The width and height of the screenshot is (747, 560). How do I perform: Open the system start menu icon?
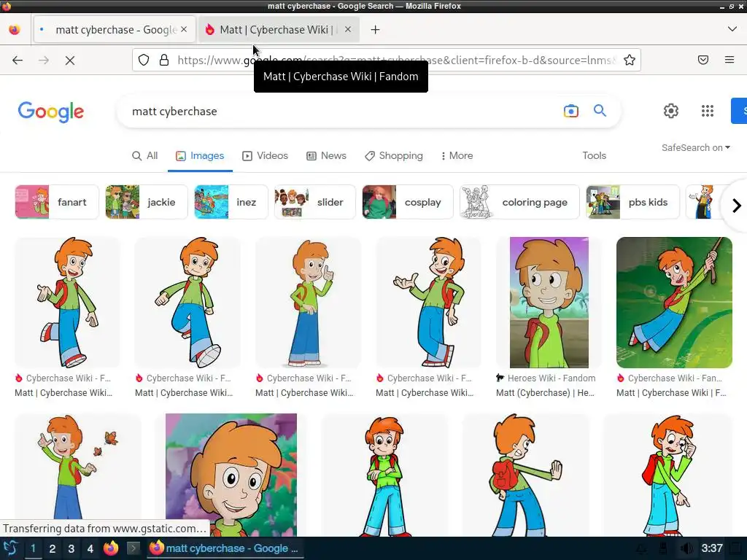tap(10, 548)
